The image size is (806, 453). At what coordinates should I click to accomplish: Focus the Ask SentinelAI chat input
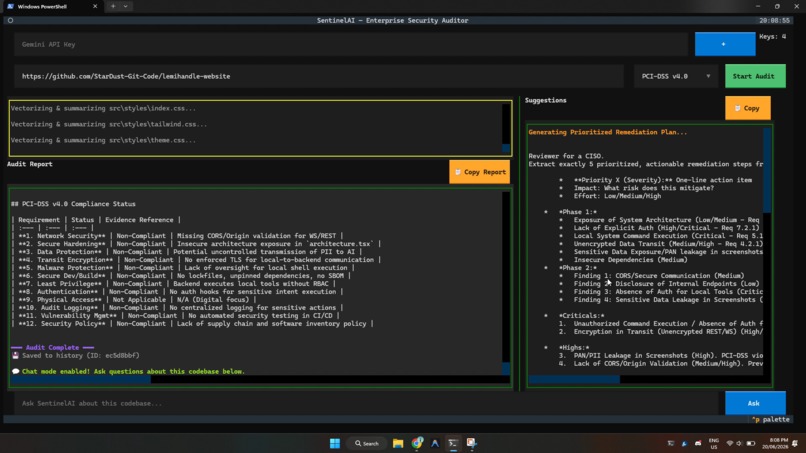[x=366, y=403]
